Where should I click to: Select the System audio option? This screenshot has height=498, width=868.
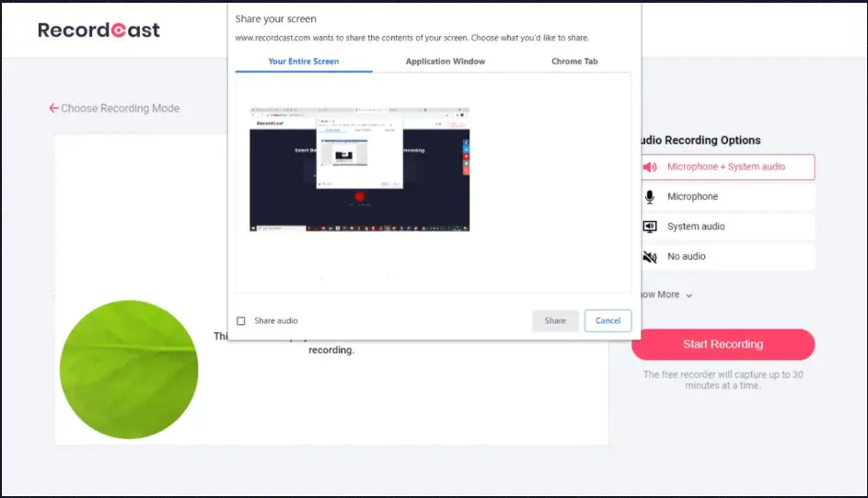[x=727, y=226]
